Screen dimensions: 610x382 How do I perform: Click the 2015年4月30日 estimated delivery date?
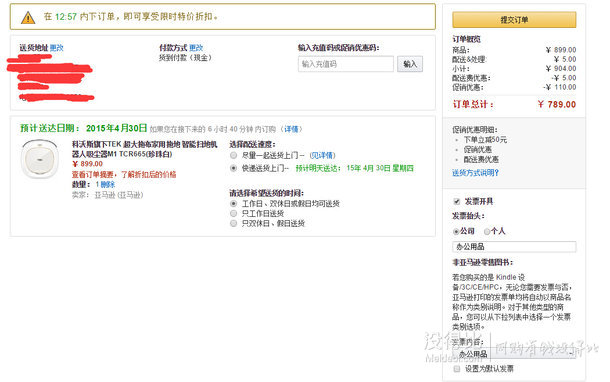117,128
